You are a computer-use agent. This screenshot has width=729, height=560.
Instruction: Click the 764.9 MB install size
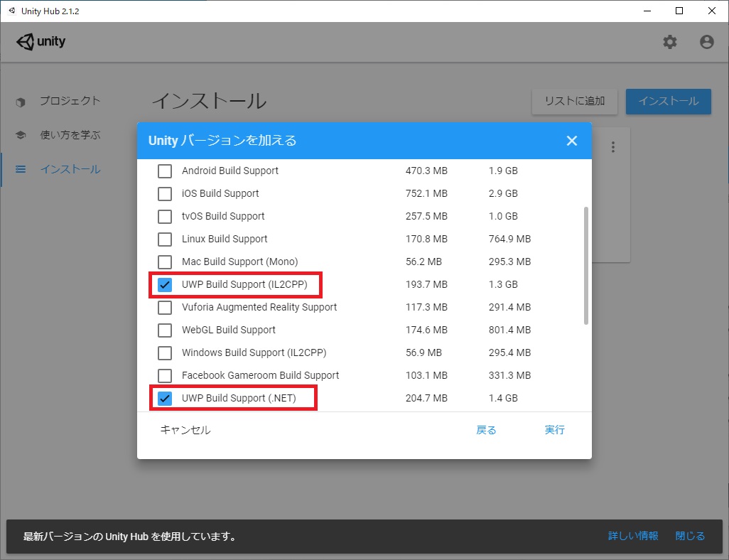coord(509,239)
